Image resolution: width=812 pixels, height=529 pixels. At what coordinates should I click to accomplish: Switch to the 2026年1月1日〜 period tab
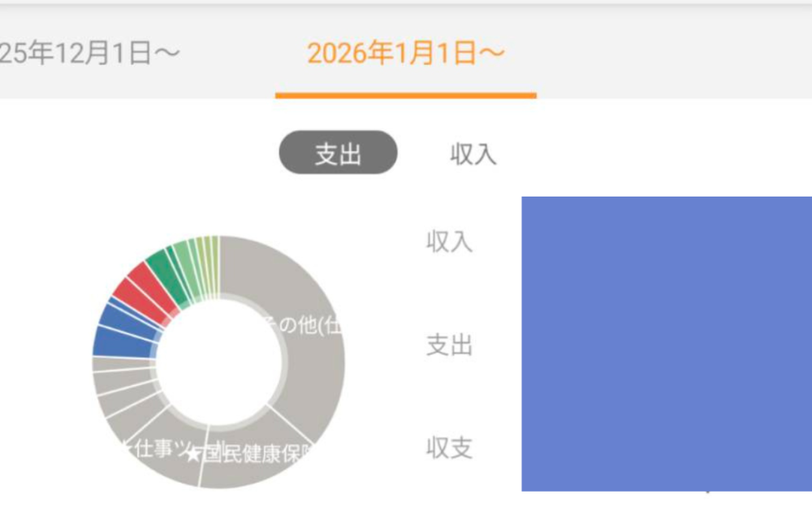405,54
